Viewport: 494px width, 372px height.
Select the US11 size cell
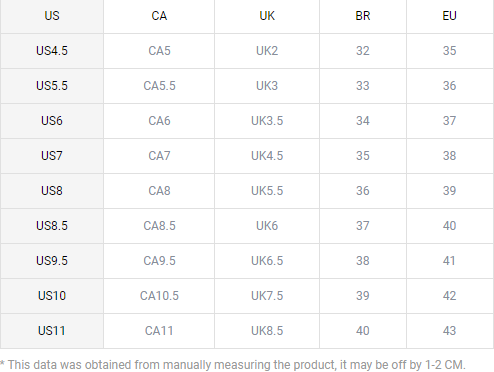click(x=52, y=331)
